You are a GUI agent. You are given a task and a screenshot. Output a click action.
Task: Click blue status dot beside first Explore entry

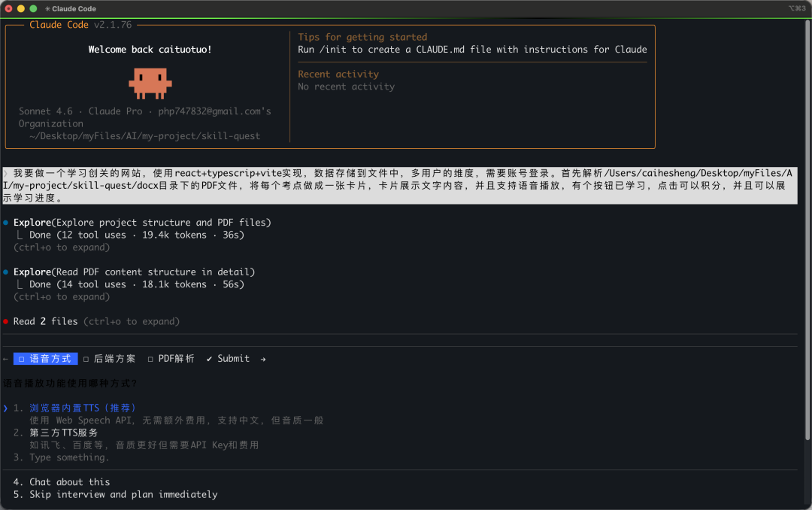click(x=6, y=223)
